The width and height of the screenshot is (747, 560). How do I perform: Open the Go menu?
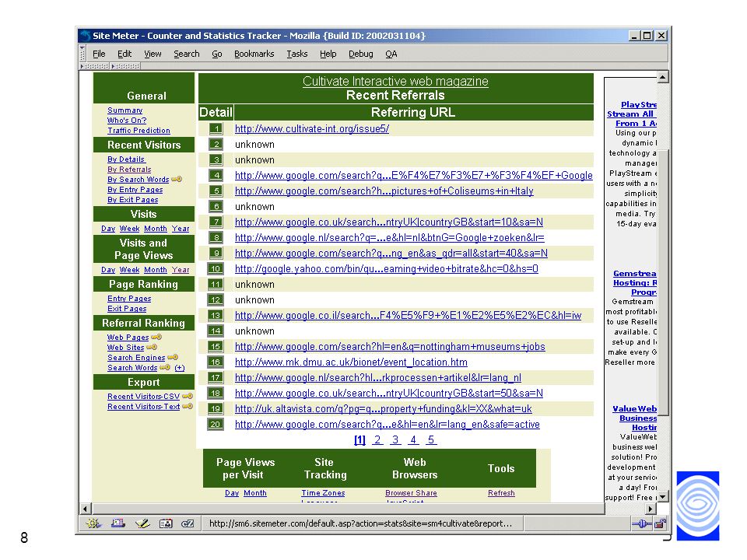coord(217,54)
